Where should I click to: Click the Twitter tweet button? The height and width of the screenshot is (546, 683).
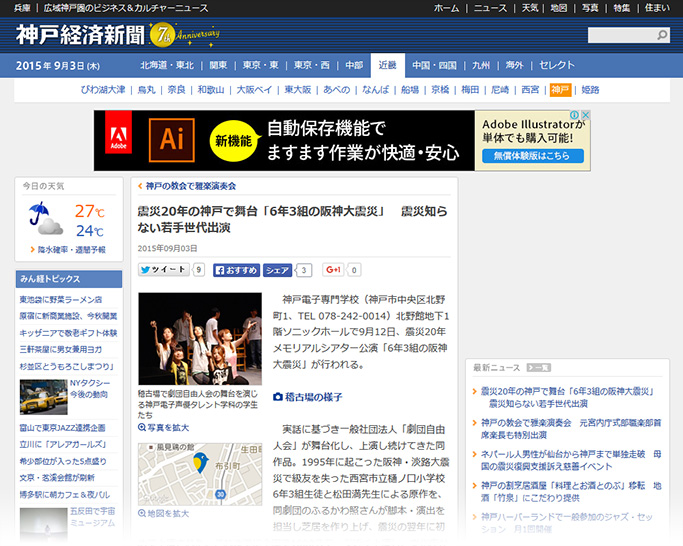163,270
